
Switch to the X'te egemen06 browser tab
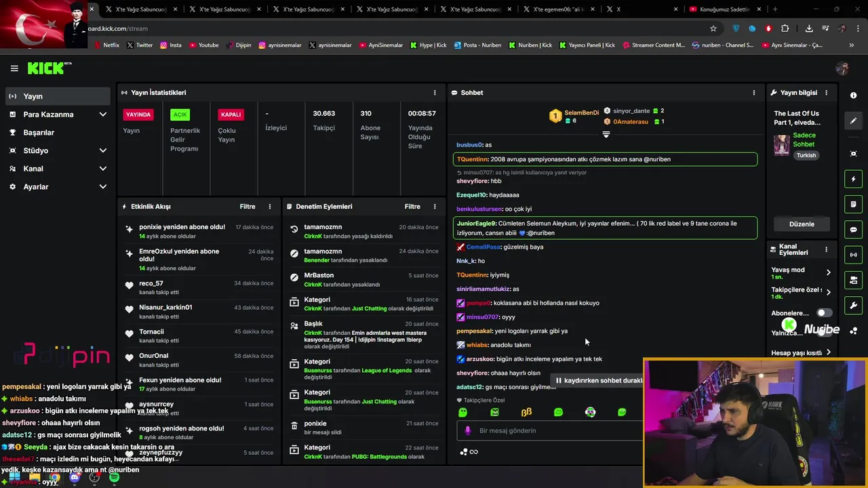click(559, 9)
